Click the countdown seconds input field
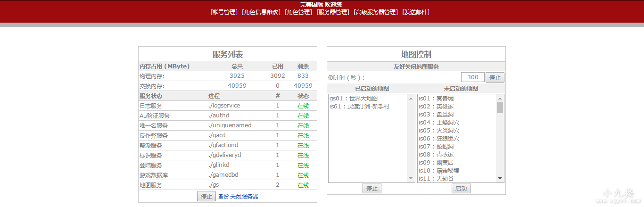Screen dimensions: 644x207 coord(472,77)
